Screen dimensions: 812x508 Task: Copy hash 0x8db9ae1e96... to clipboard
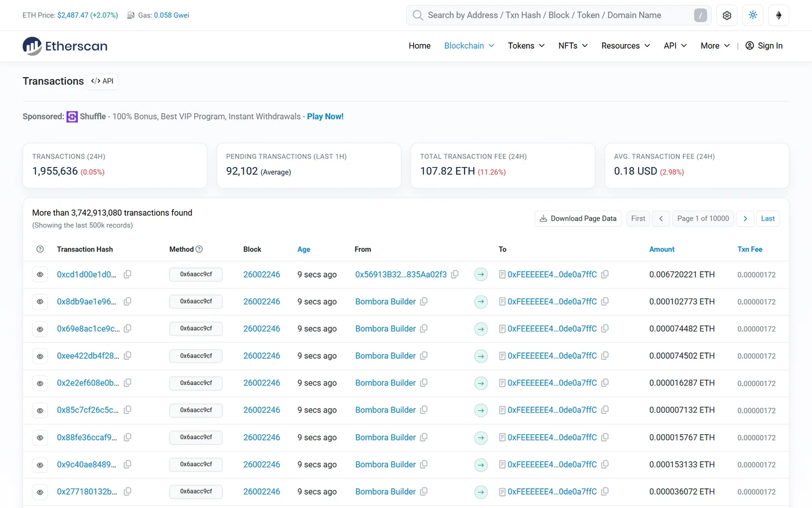128,301
